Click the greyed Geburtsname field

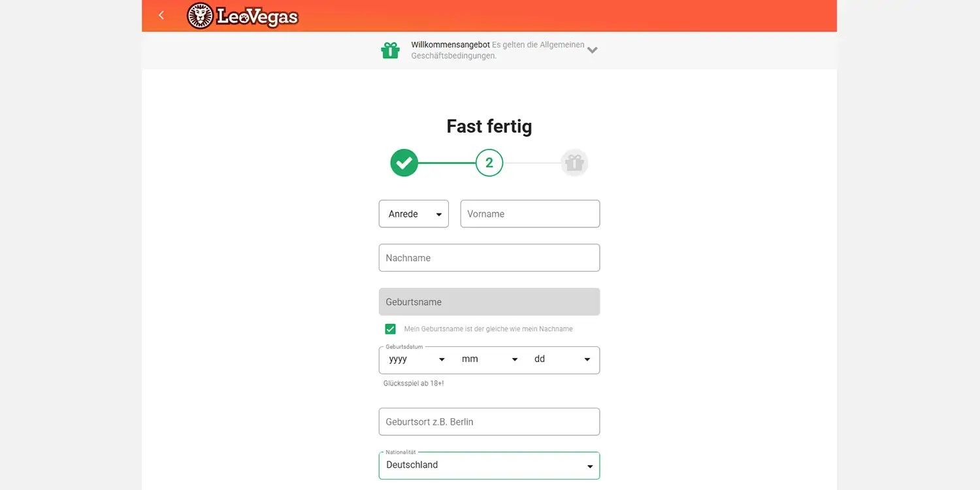[x=489, y=302]
